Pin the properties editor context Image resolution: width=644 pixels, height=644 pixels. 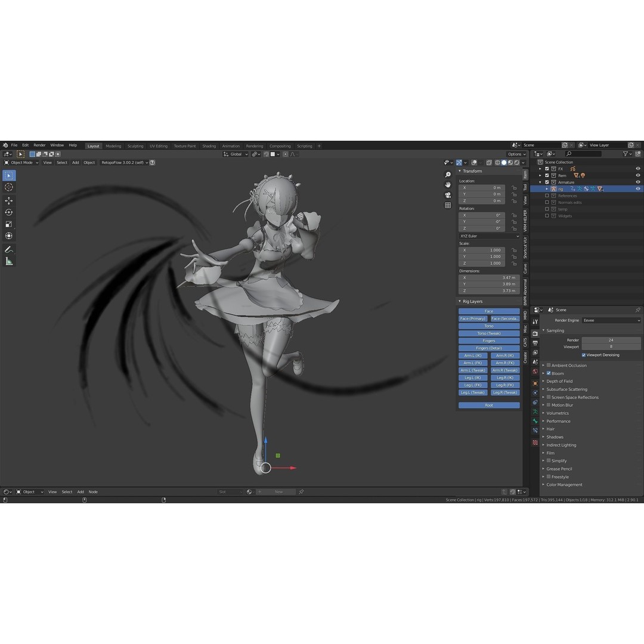click(x=637, y=310)
